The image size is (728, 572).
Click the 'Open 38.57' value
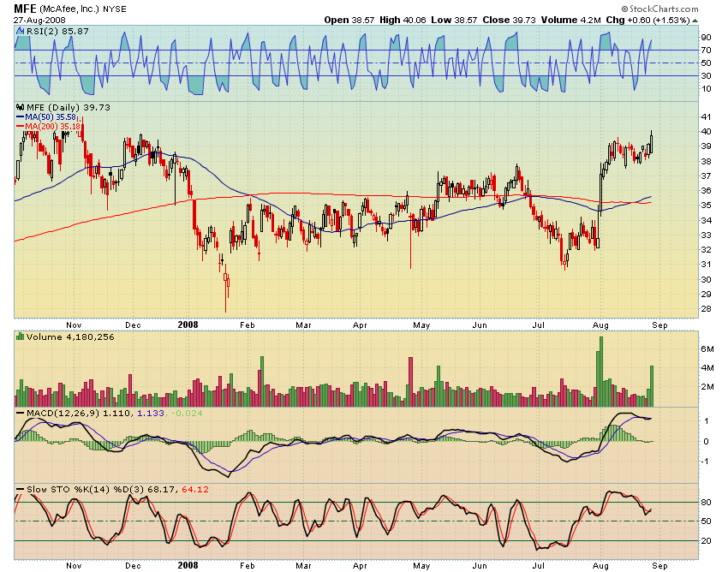[349, 20]
